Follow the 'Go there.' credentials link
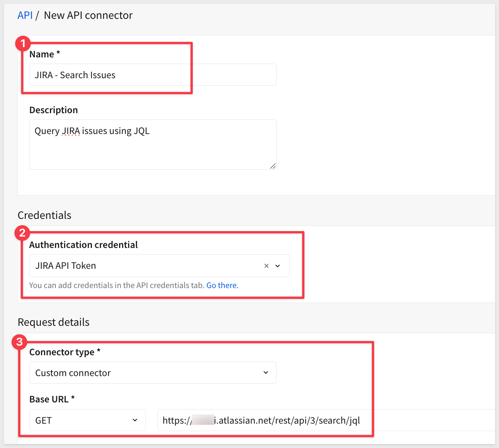Screen dimensions: 499x448 pyautogui.click(x=222, y=285)
